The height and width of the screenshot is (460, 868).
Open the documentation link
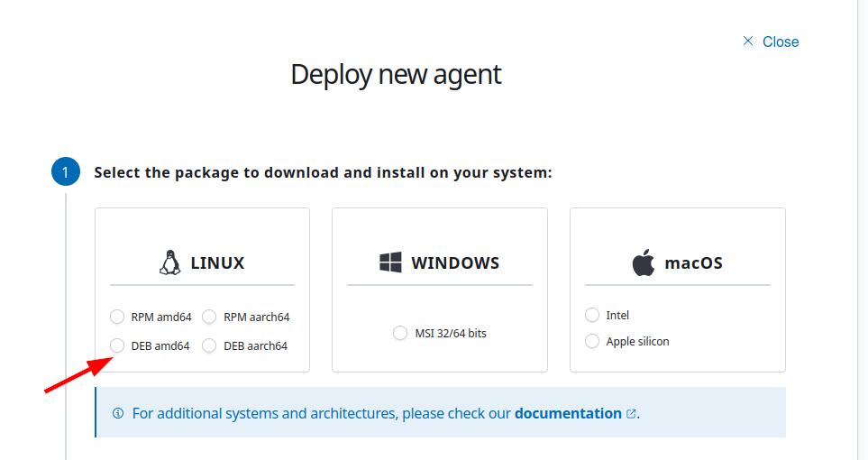568,413
